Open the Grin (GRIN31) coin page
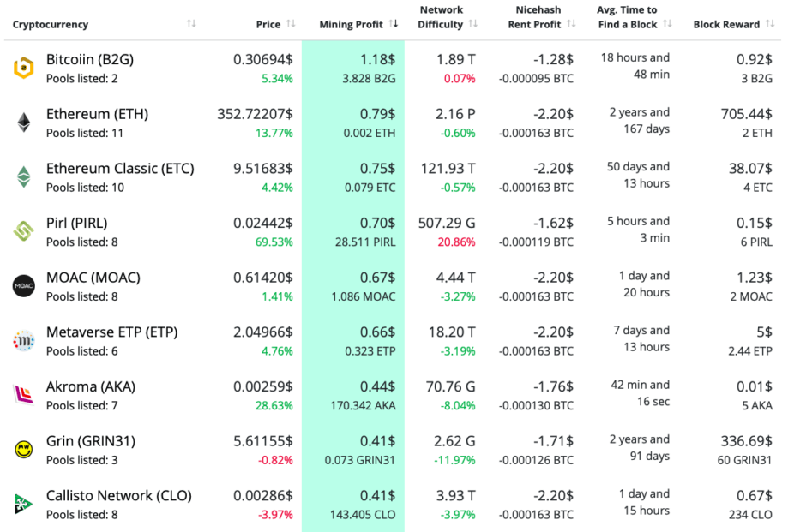 point(91,441)
